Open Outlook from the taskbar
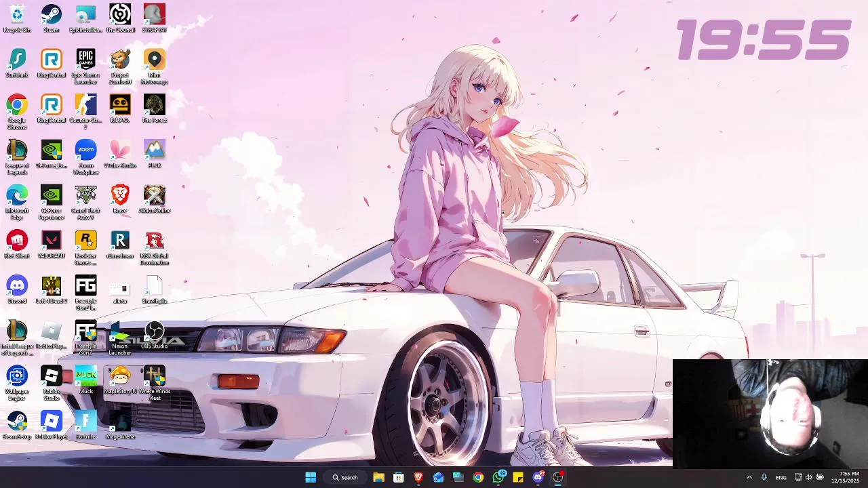868x488 pixels. point(438,477)
